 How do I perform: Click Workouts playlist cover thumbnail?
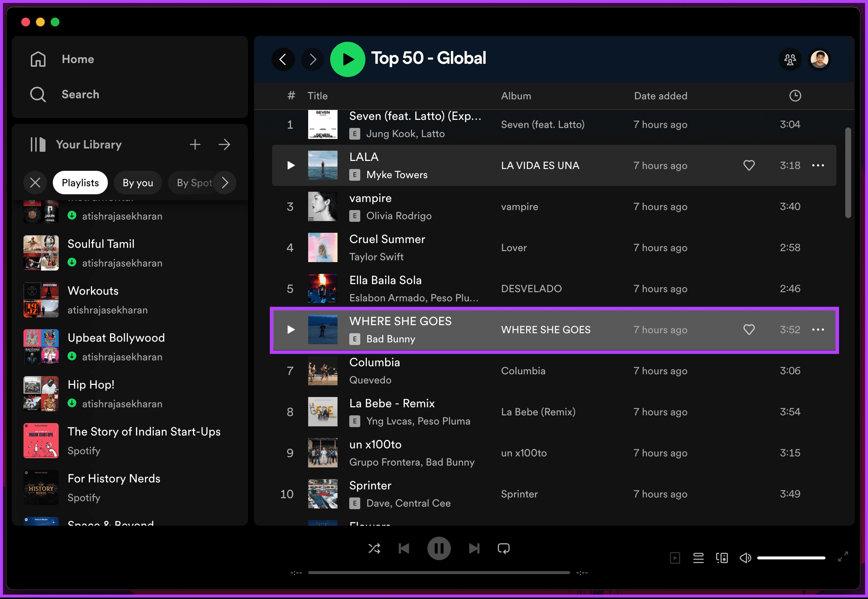click(x=41, y=300)
